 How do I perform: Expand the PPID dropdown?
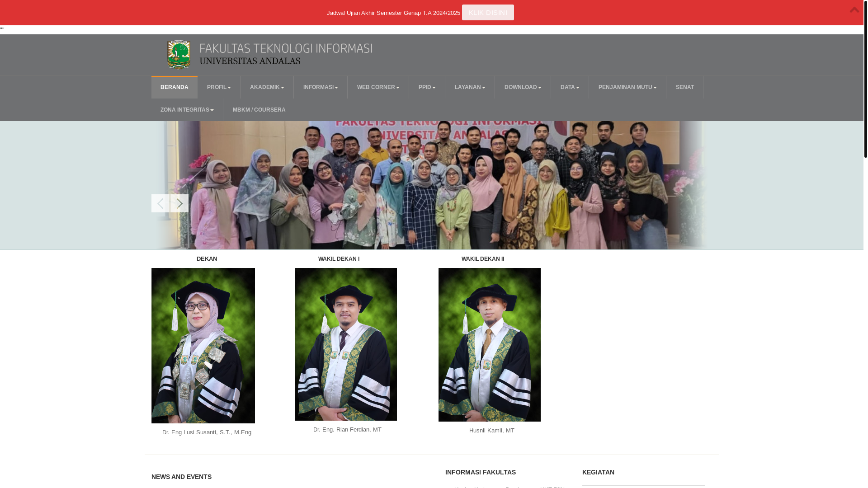point(427,87)
